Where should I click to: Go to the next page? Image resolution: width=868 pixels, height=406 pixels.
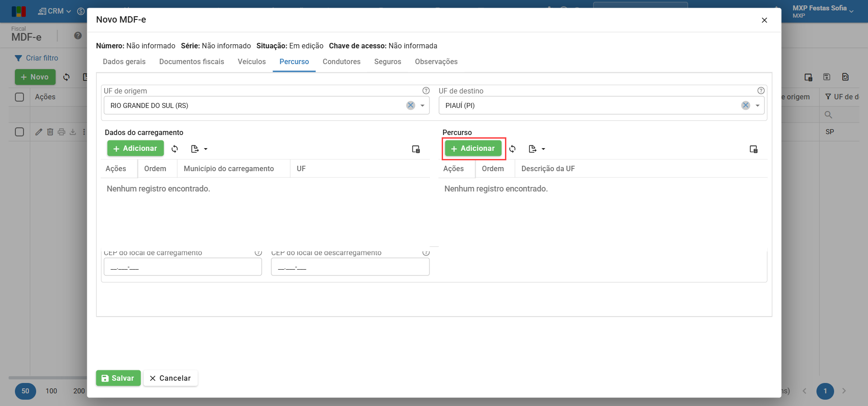[844, 391]
